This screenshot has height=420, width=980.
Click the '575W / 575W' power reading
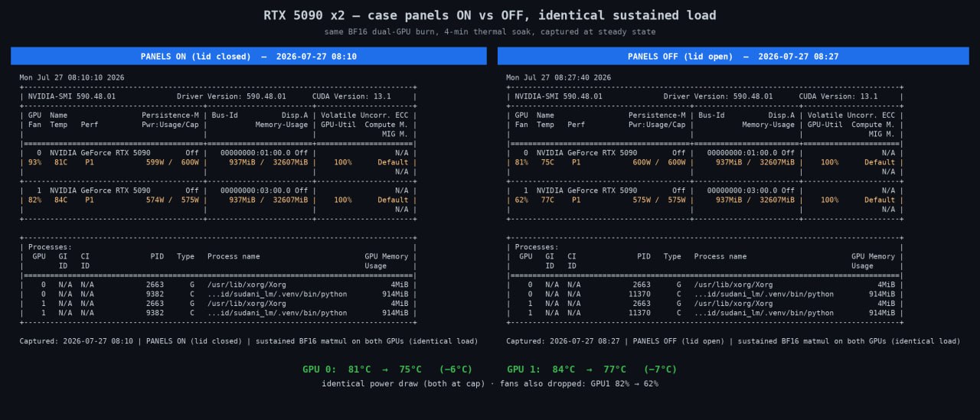click(660, 200)
